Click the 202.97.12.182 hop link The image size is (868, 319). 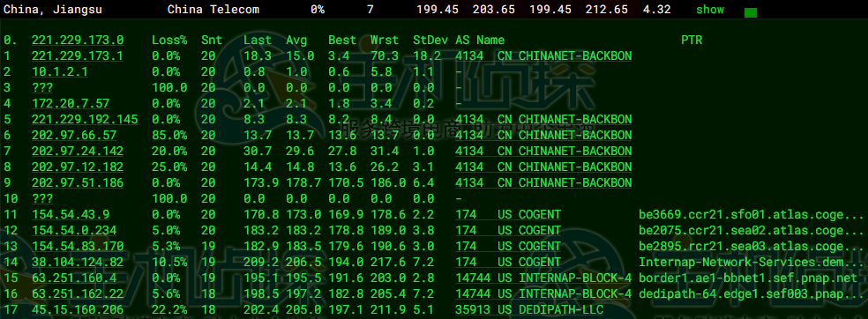coord(78,167)
